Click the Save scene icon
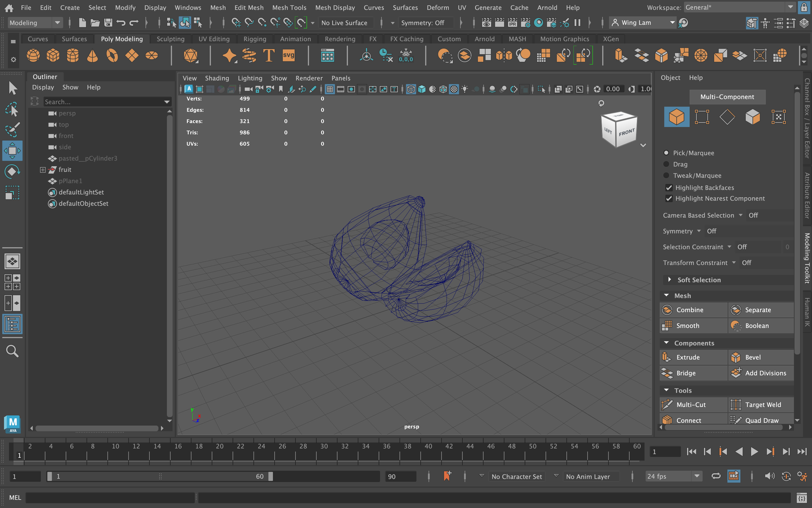812x508 pixels. pyautogui.click(x=108, y=23)
